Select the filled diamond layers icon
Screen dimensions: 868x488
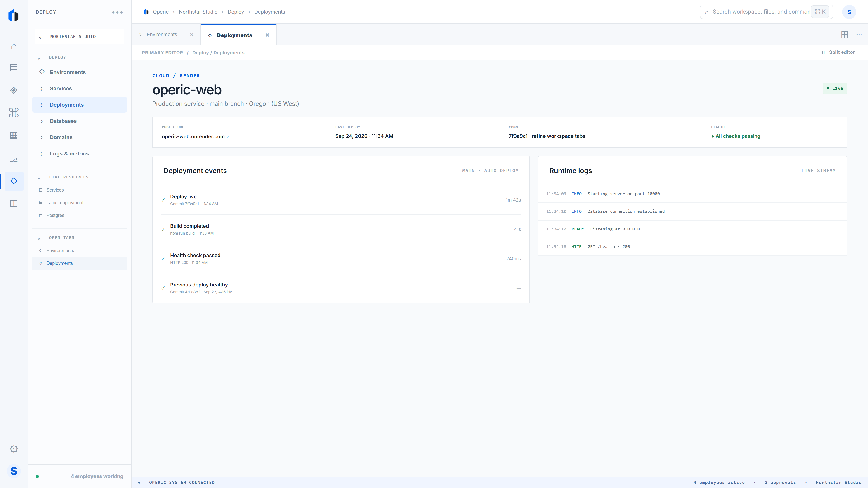14,90
